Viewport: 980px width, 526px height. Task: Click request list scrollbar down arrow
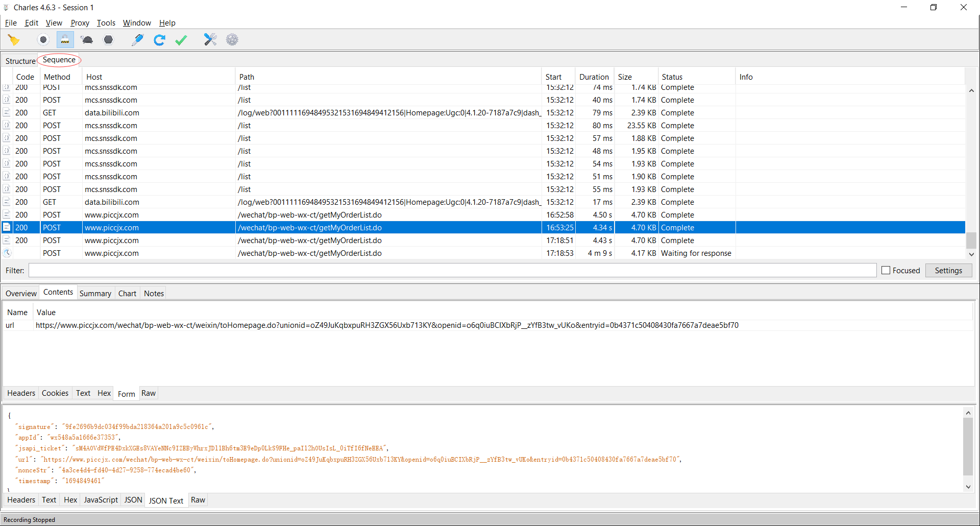pyautogui.click(x=971, y=254)
